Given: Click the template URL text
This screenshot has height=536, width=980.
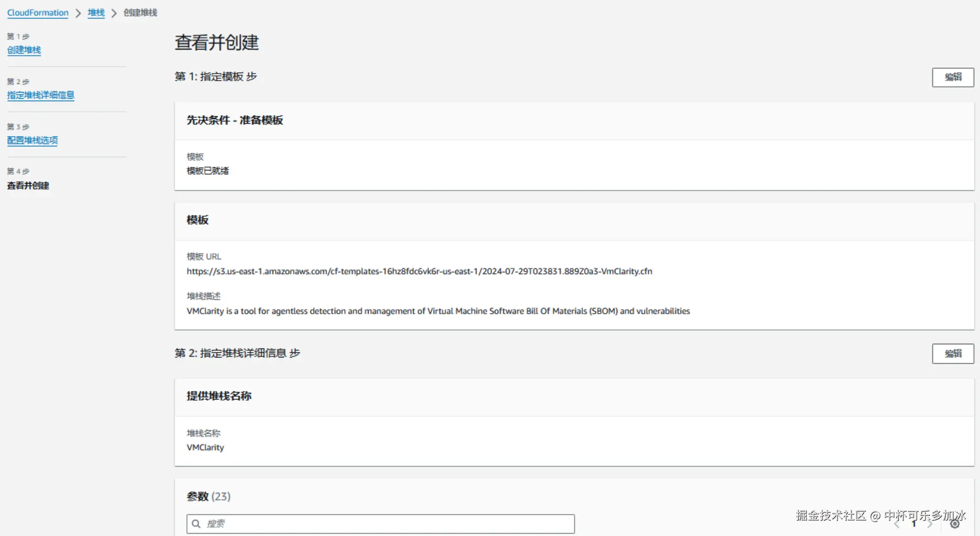Looking at the screenshot, I should pos(419,272).
